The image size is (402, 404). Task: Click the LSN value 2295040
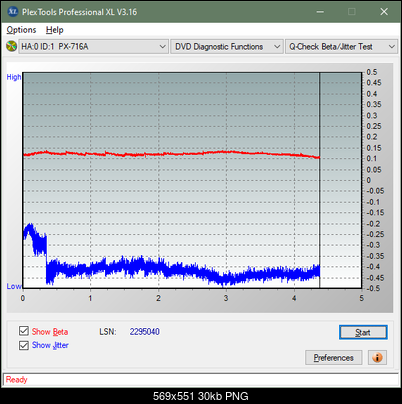click(145, 332)
